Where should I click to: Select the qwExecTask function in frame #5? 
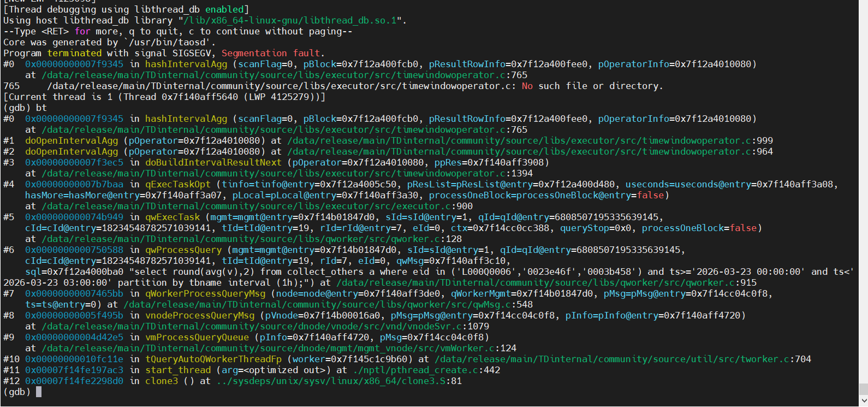172,217
